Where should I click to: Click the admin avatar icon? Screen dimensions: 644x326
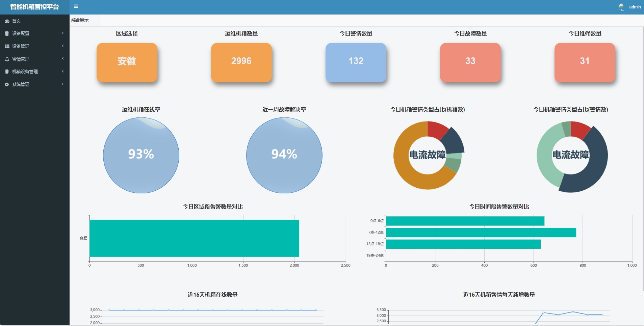621,7
